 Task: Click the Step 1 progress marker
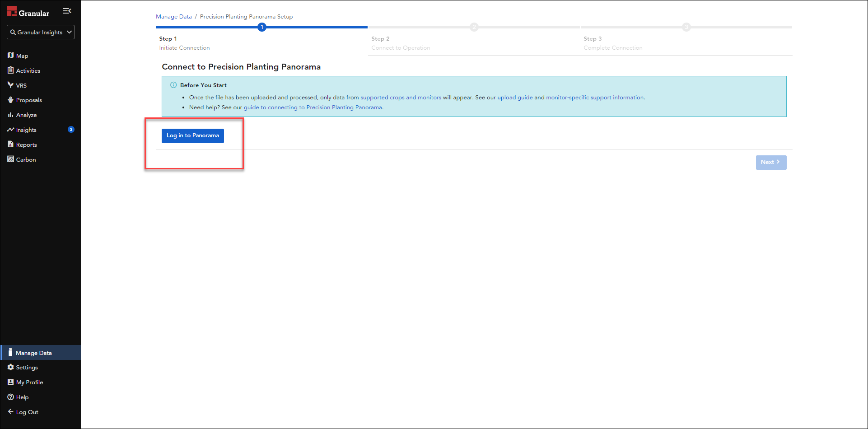click(262, 27)
